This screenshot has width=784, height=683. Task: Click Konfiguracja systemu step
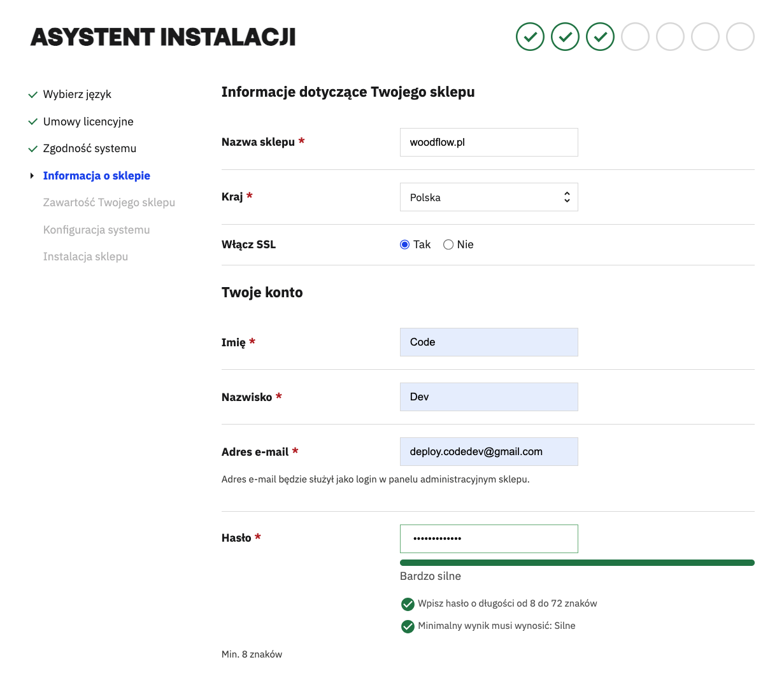97,230
